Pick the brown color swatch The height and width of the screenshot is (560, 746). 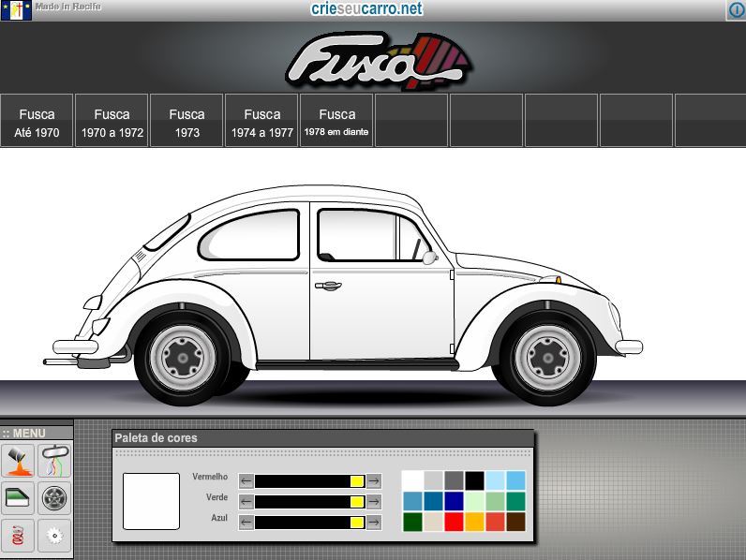click(516, 522)
